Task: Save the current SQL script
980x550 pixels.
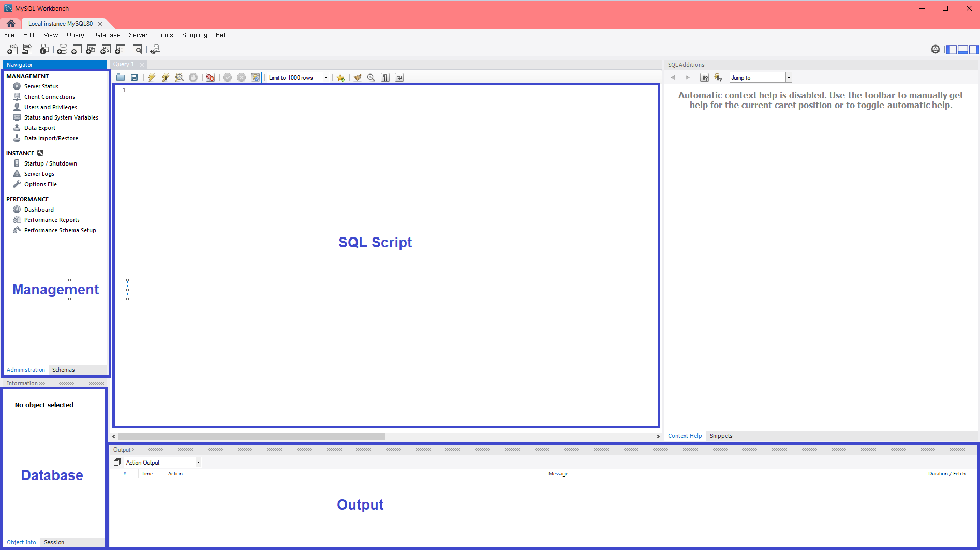Action: click(x=135, y=77)
